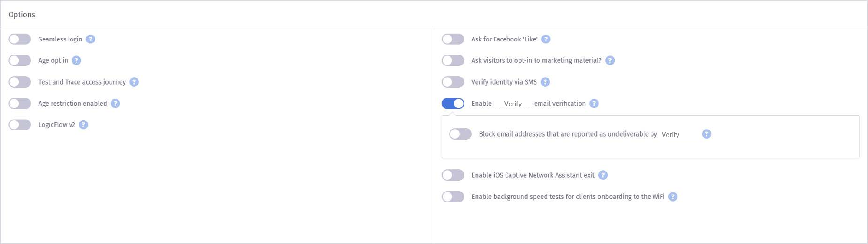Turn on iOS Captive Network Assistant exit
Viewport: 868px width, 244px height.
click(453, 175)
